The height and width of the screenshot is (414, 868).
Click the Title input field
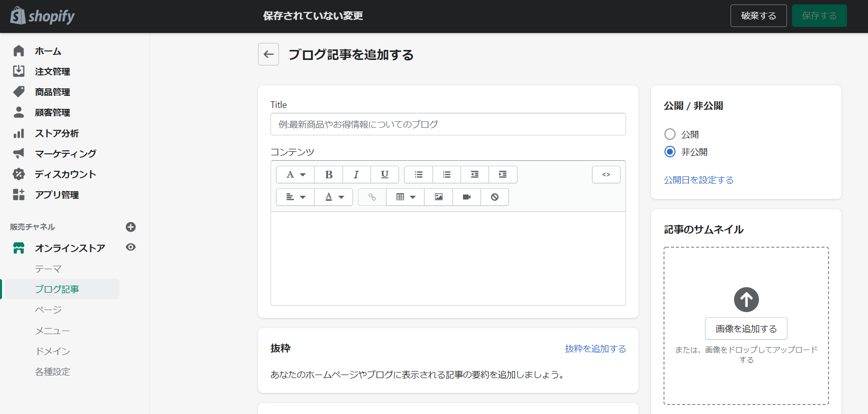[x=447, y=124]
